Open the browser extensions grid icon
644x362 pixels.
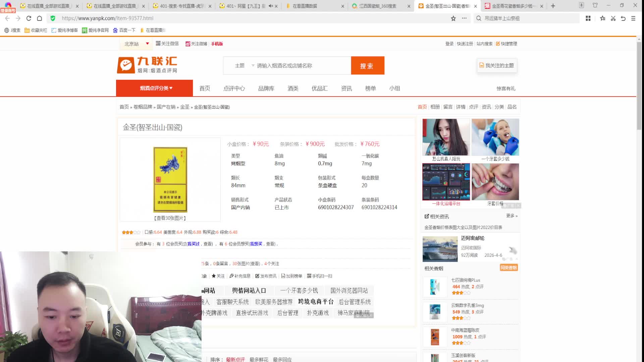pos(588,18)
